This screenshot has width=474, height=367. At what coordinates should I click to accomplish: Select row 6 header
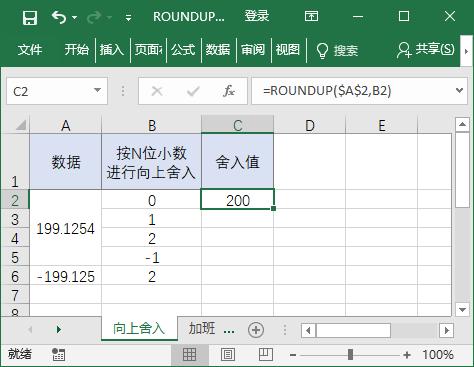15,276
